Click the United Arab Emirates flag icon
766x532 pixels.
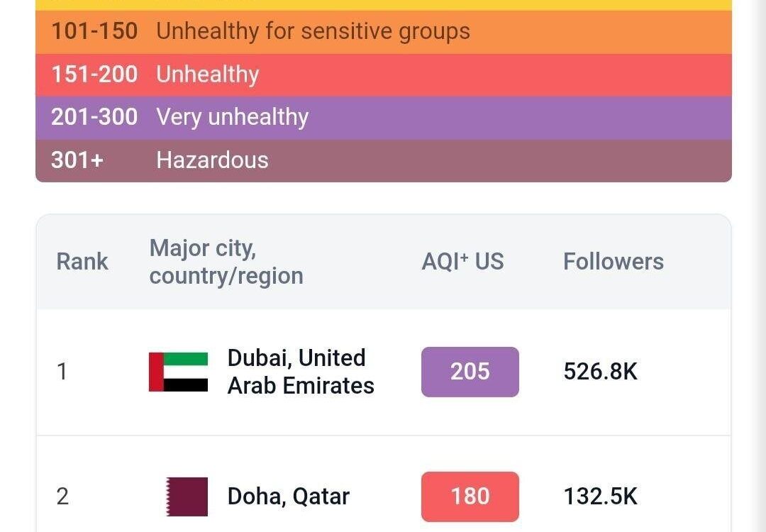coord(178,372)
